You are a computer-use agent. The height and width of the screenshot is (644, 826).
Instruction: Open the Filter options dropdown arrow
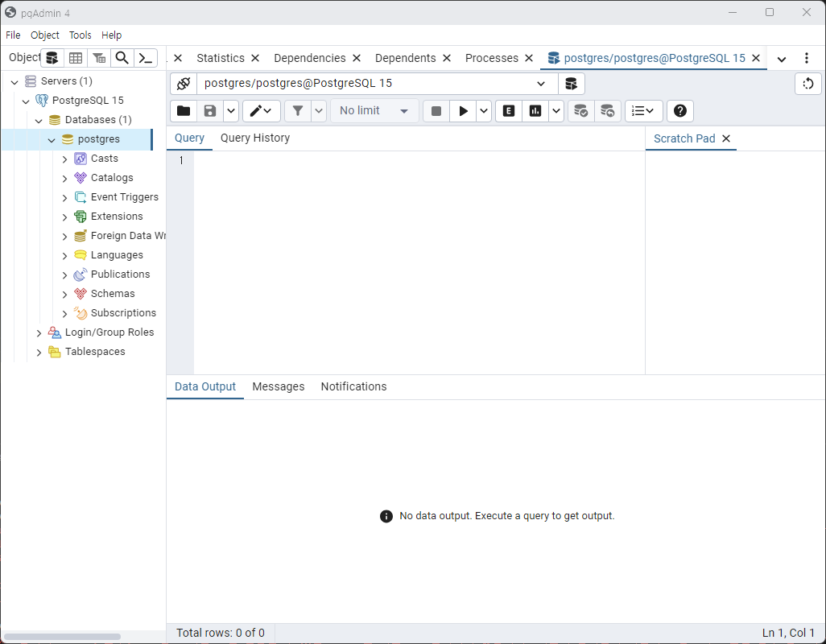click(x=319, y=110)
